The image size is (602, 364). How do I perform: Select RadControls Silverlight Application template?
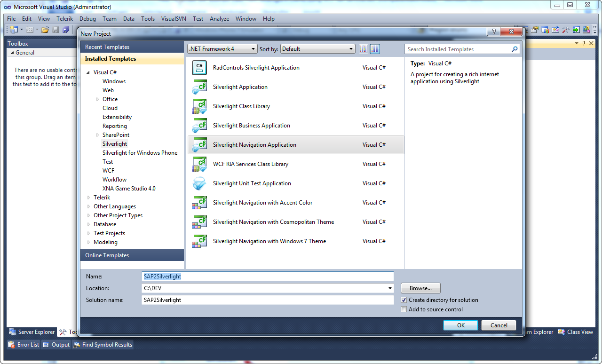296,68
